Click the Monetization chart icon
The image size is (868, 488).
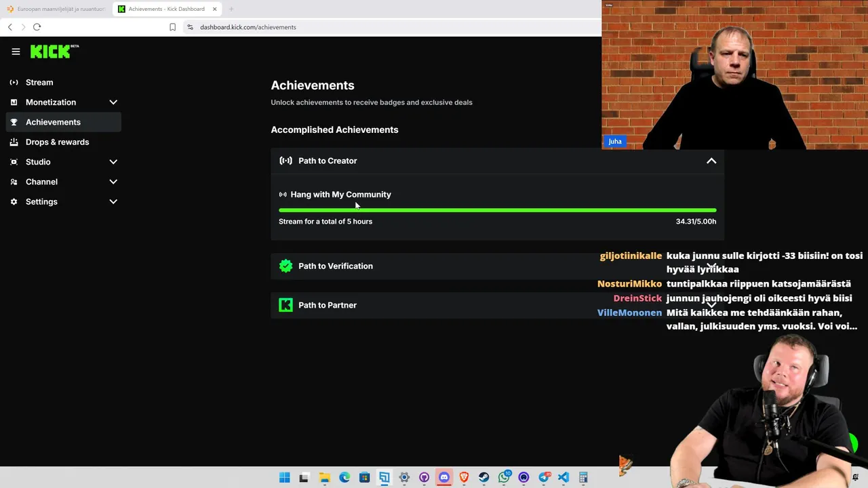pyautogui.click(x=14, y=102)
